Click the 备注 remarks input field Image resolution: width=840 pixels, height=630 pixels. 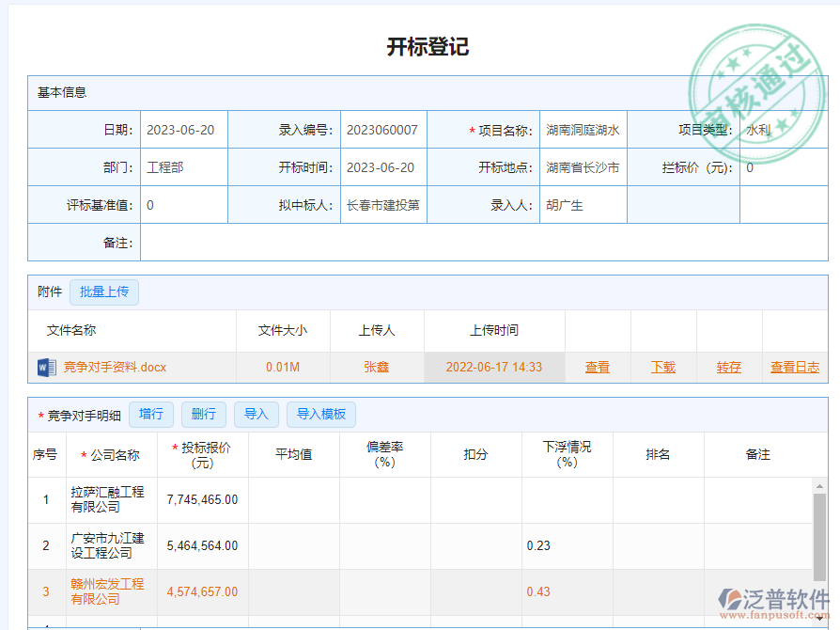(x=376, y=242)
